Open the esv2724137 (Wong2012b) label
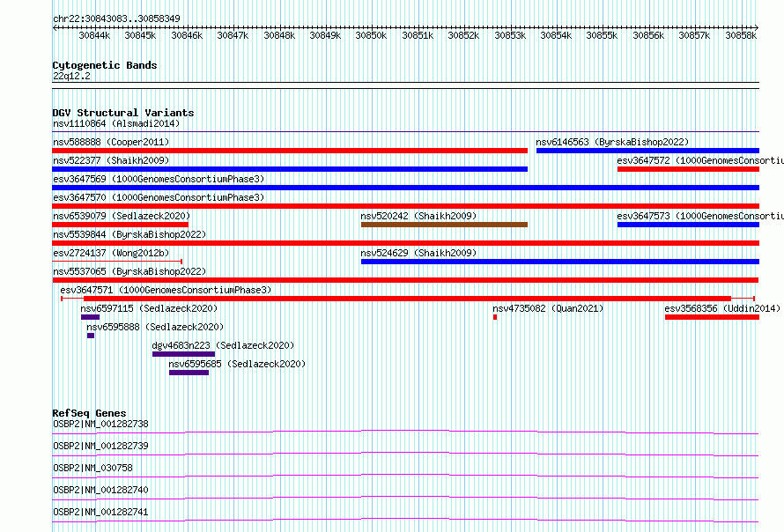 click(111, 253)
